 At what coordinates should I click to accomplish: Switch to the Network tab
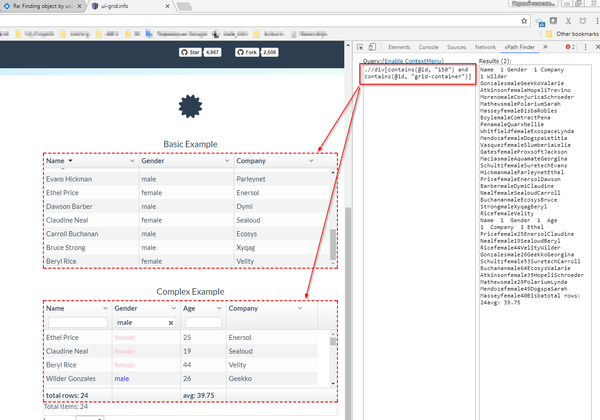coord(485,47)
